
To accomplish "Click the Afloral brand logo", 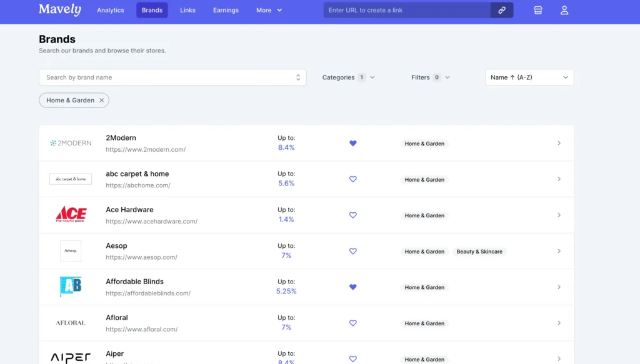I will tap(71, 323).
